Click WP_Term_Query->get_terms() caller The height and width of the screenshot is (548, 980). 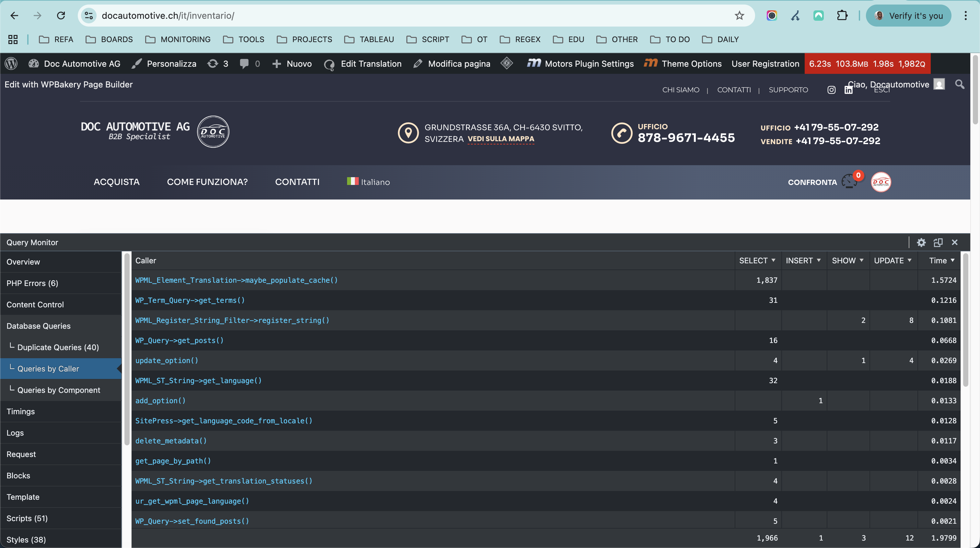[x=190, y=301]
